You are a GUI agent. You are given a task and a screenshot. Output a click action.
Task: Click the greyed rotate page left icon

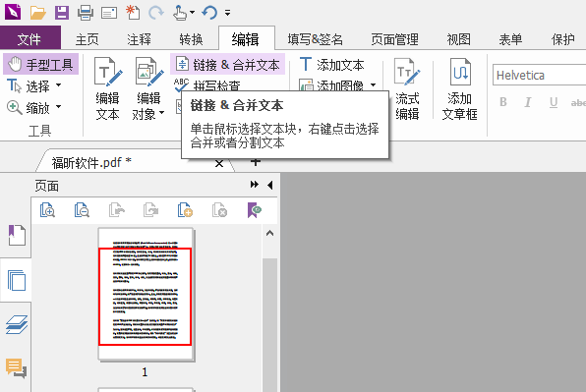pos(116,210)
